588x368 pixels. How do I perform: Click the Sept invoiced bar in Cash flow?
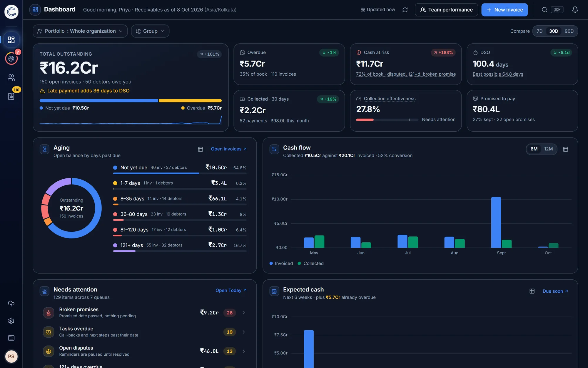tap(496, 222)
